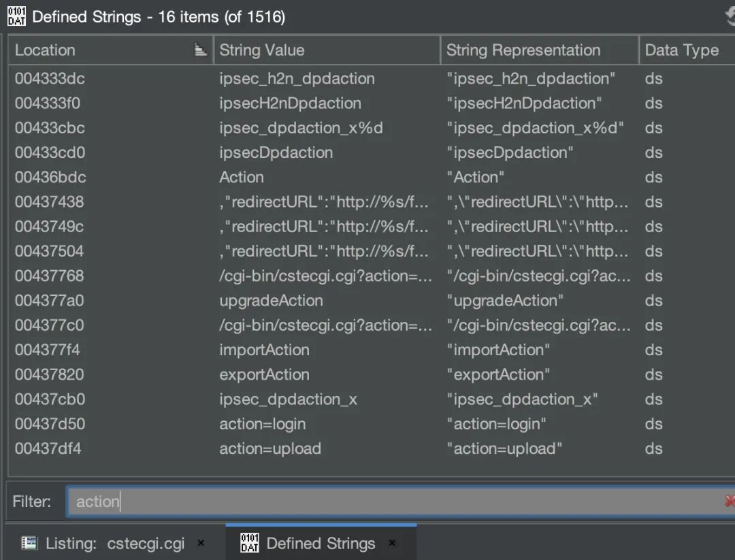735x560 pixels.
Task: Select row at location 004333f0
Action: click(x=372, y=103)
